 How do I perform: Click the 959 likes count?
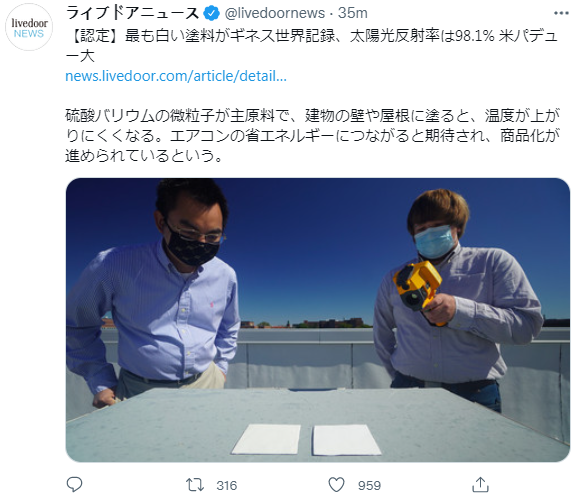[369, 485]
